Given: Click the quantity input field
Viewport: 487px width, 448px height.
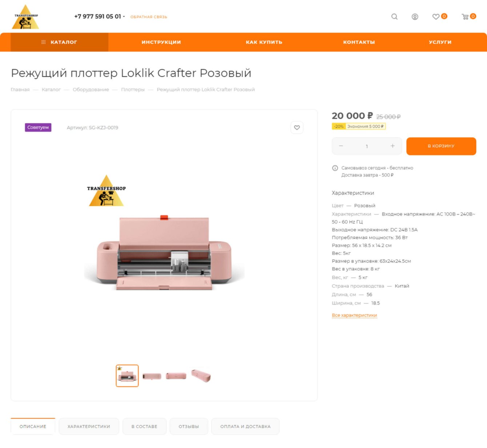Looking at the screenshot, I should [367, 146].
